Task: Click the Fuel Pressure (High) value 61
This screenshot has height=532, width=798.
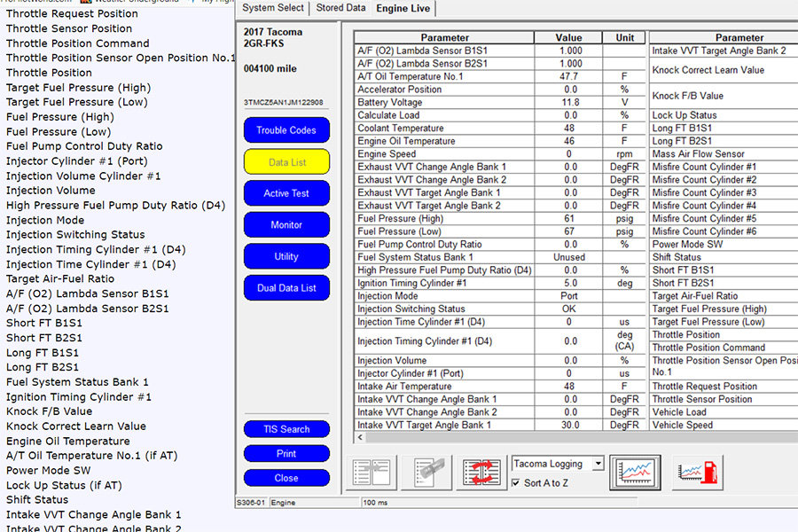Action: [568, 218]
